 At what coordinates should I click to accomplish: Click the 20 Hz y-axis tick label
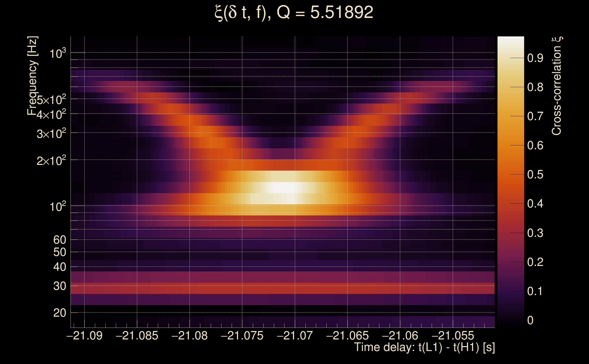pos(59,313)
